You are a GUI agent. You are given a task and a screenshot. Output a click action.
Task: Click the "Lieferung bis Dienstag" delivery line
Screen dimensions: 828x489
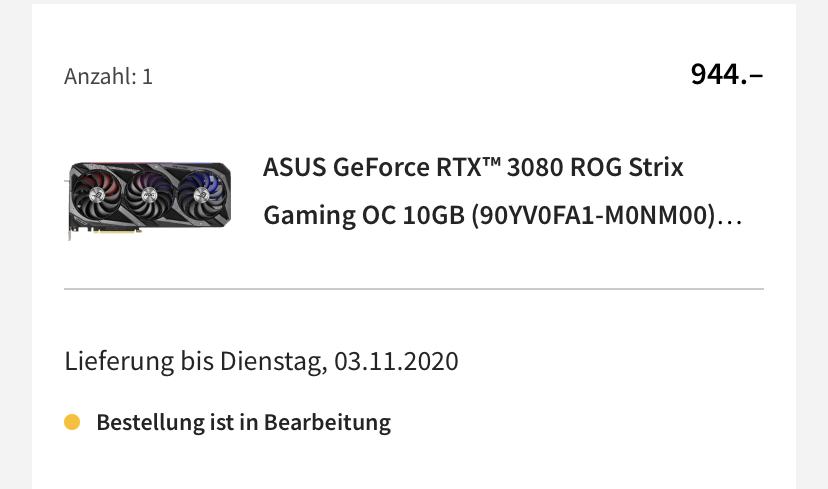pyautogui.click(x=261, y=361)
